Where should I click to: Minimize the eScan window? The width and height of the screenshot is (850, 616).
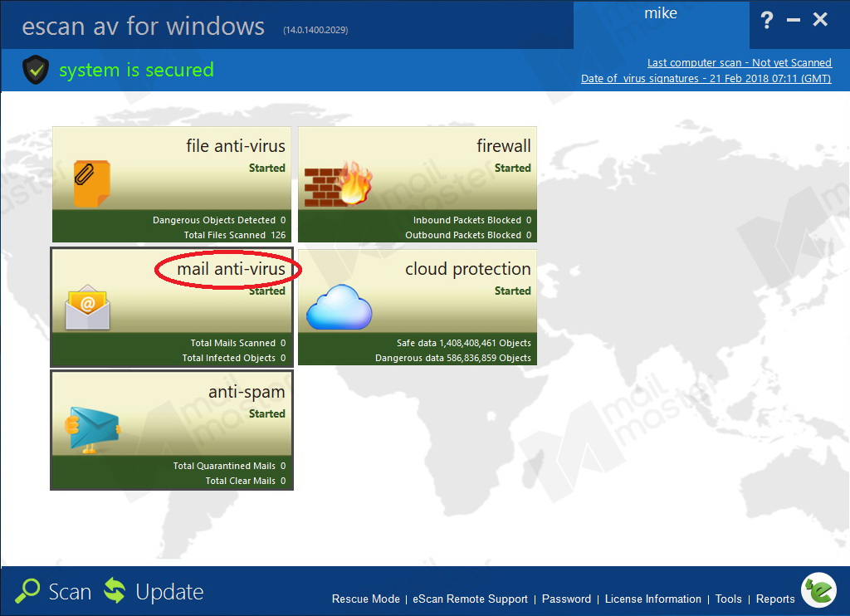793,20
